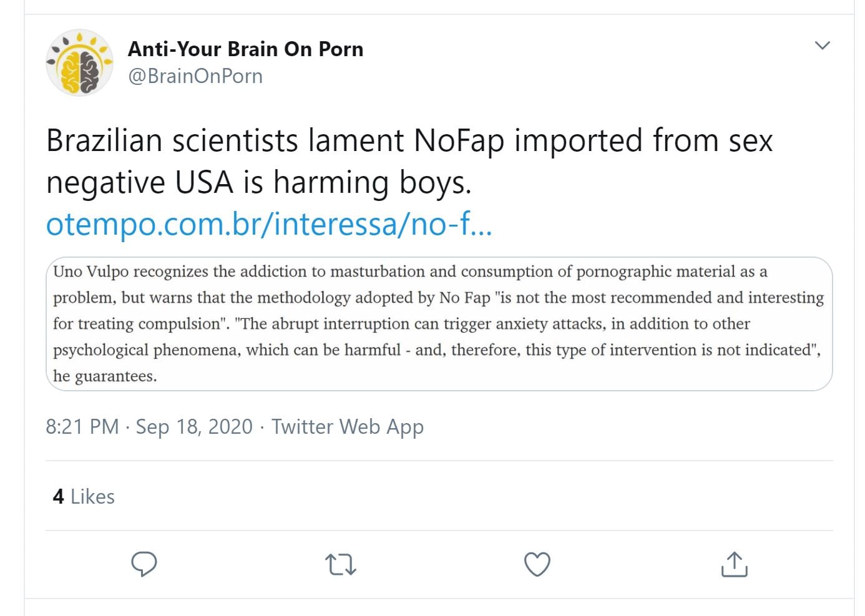The width and height of the screenshot is (865, 616).
Task: Click the word Likes beside the count
Action: [92, 497]
